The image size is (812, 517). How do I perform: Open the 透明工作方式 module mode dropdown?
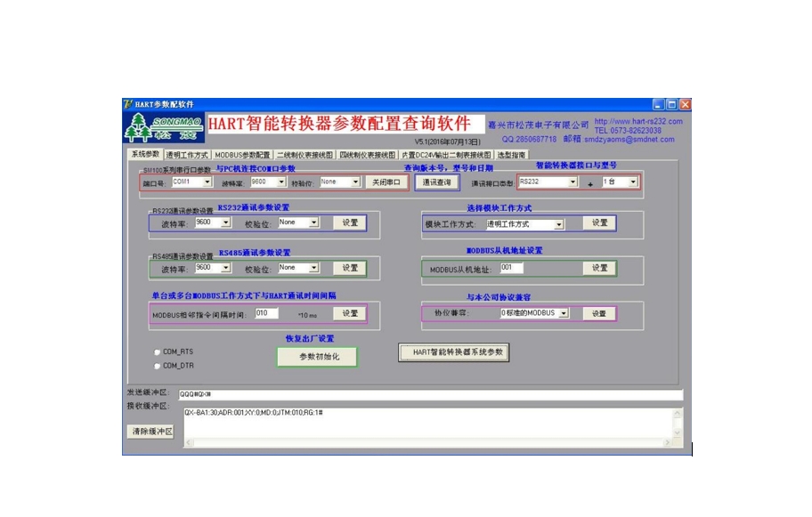[x=563, y=224]
